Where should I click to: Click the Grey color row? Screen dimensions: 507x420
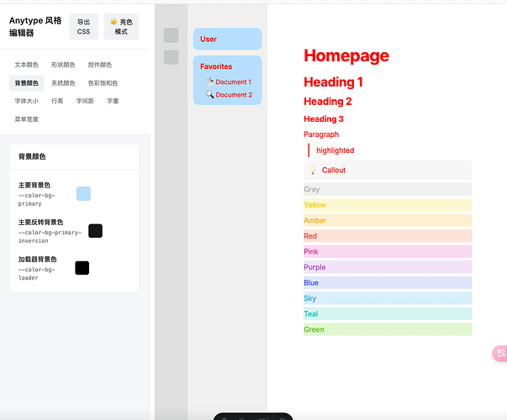pos(388,189)
